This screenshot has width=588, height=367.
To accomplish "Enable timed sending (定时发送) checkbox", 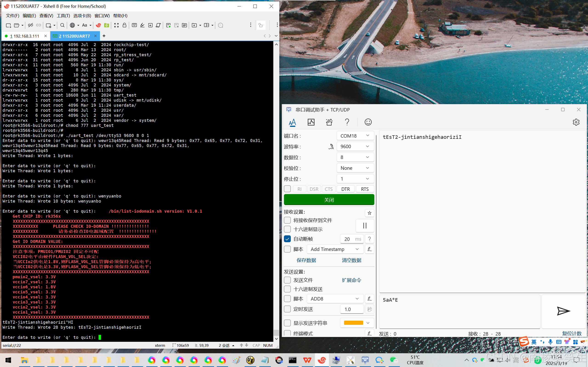I will pyautogui.click(x=287, y=309).
